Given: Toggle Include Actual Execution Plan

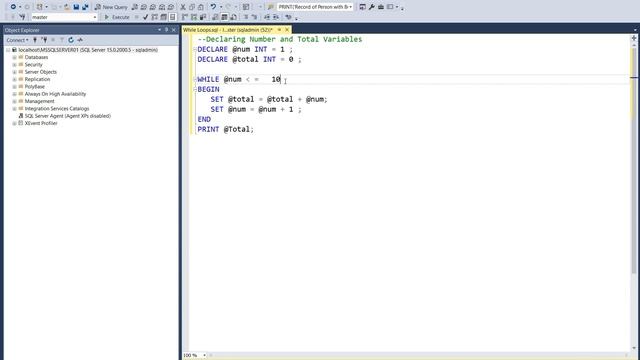Looking at the screenshot, I should (184, 17).
